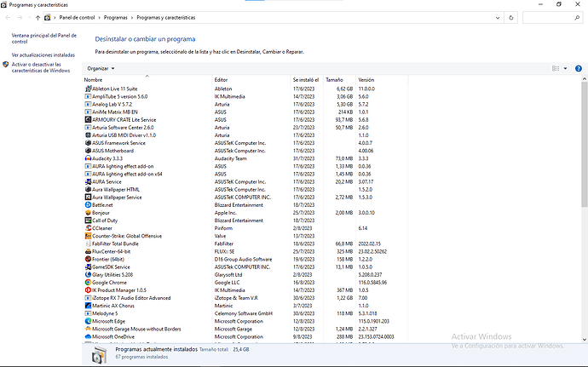Click the scrollbar up arrow
This screenshot has height=367, width=588.
(x=585, y=79)
